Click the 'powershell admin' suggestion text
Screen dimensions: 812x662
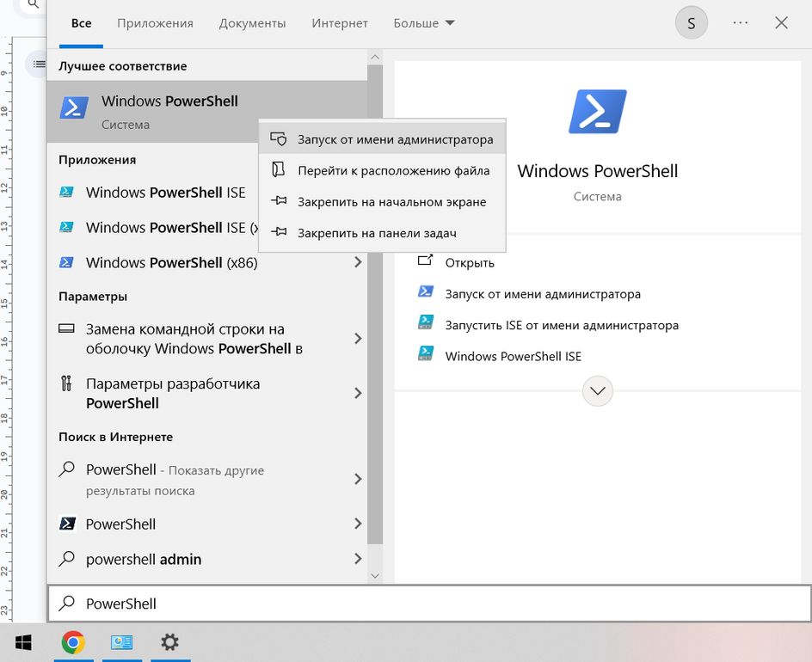tap(144, 559)
